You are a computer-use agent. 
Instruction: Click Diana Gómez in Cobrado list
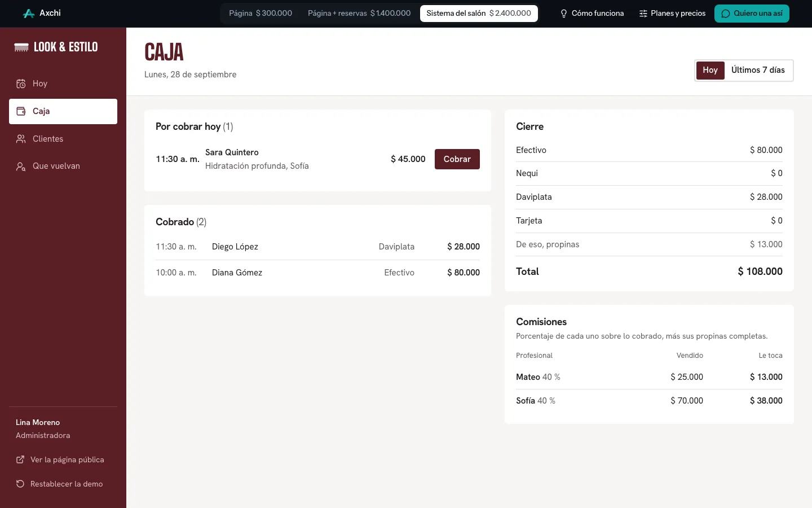pos(237,273)
